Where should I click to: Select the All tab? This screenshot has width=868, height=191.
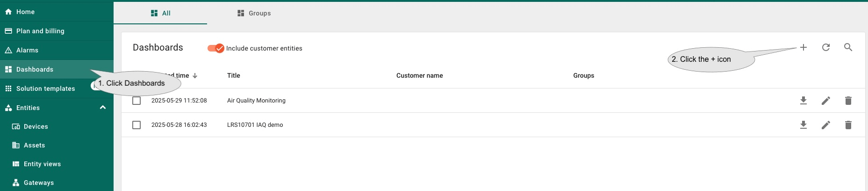(x=160, y=13)
